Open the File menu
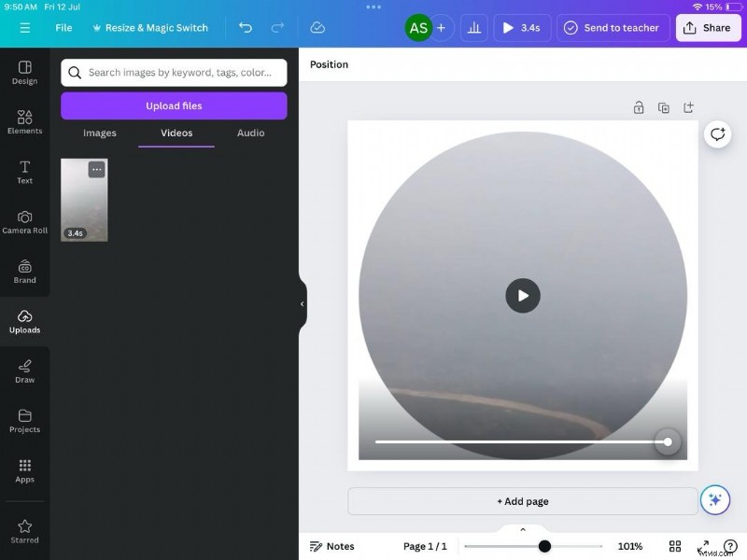 pyautogui.click(x=63, y=27)
